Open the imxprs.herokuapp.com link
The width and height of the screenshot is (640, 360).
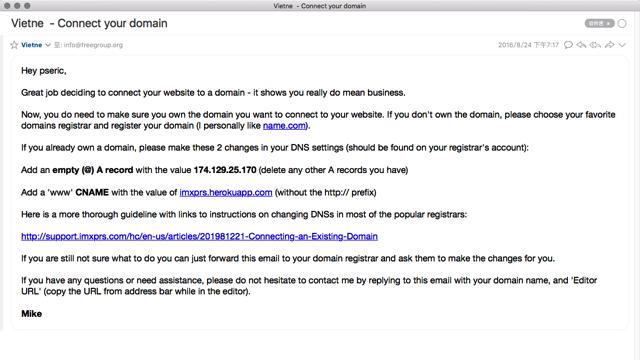(226, 192)
